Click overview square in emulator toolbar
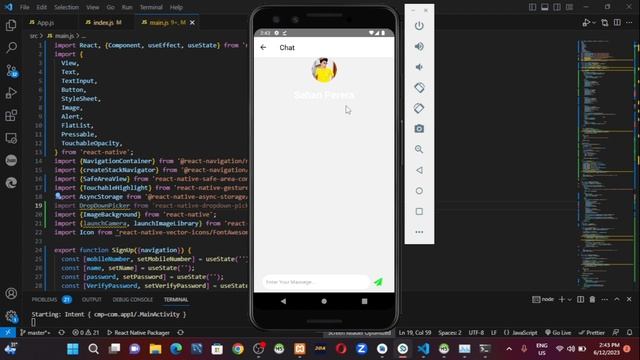The height and width of the screenshot is (360, 640). (419, 211)
